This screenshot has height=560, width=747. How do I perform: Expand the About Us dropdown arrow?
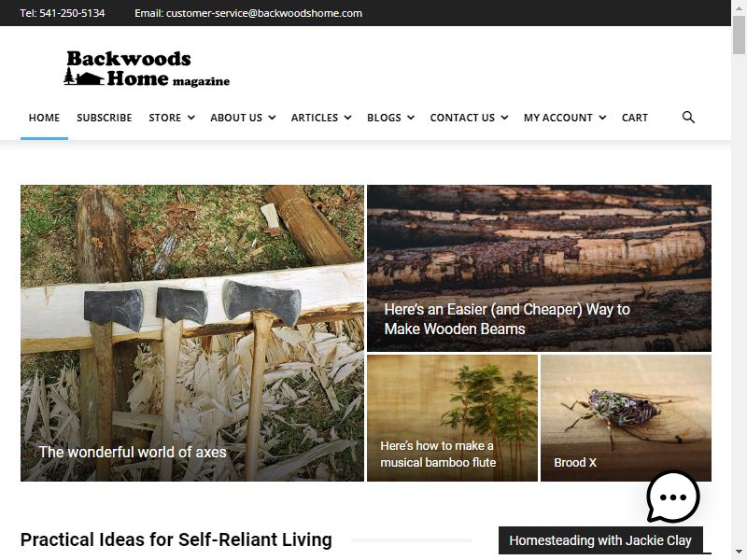tap(272, 118)
